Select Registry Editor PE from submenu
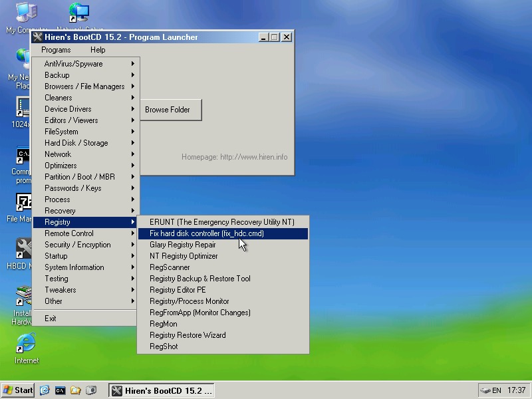This screenshot has height=399, width=532. coord(178,290)
